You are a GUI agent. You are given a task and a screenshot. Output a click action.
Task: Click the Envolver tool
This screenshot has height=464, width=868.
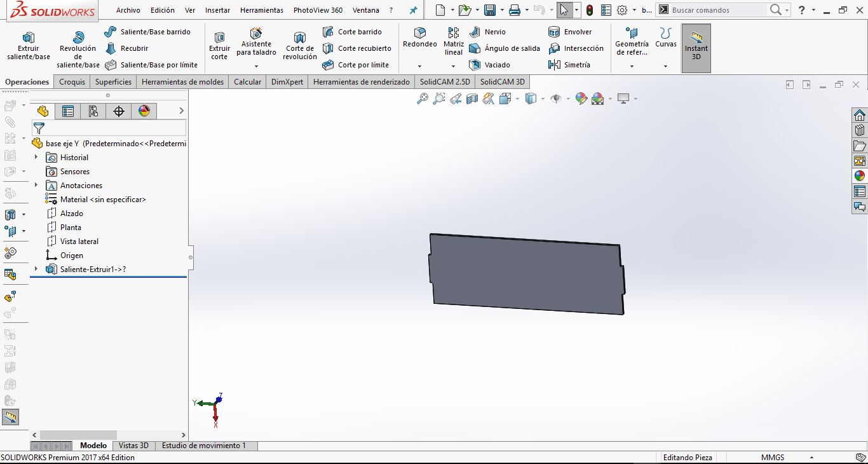pos(570,32)
